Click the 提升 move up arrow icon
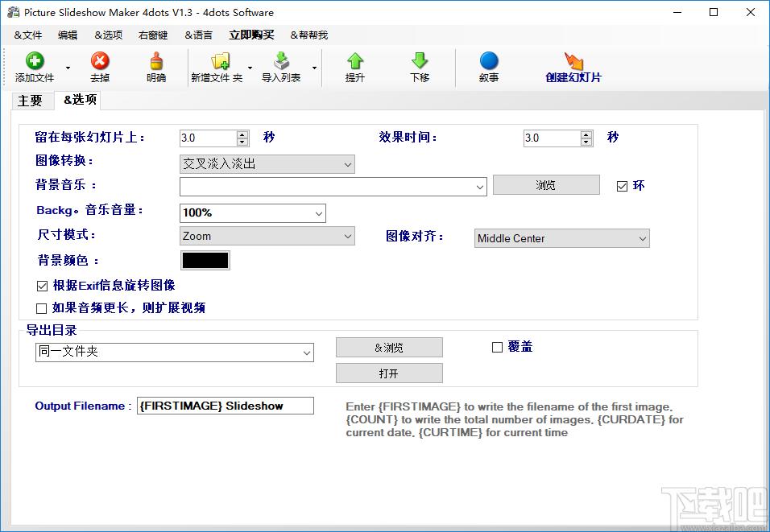This screenshot has width=770, height=532. 355,61
